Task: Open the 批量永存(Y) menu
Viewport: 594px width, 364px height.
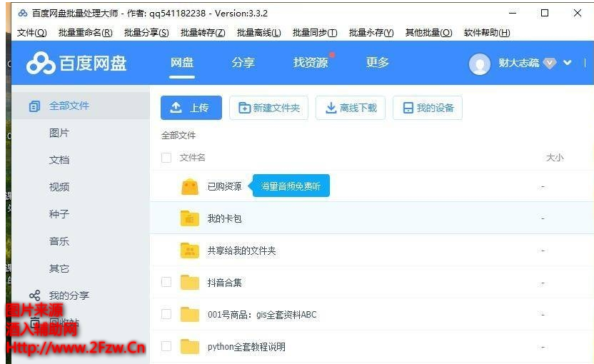Action: coord(371,33)
